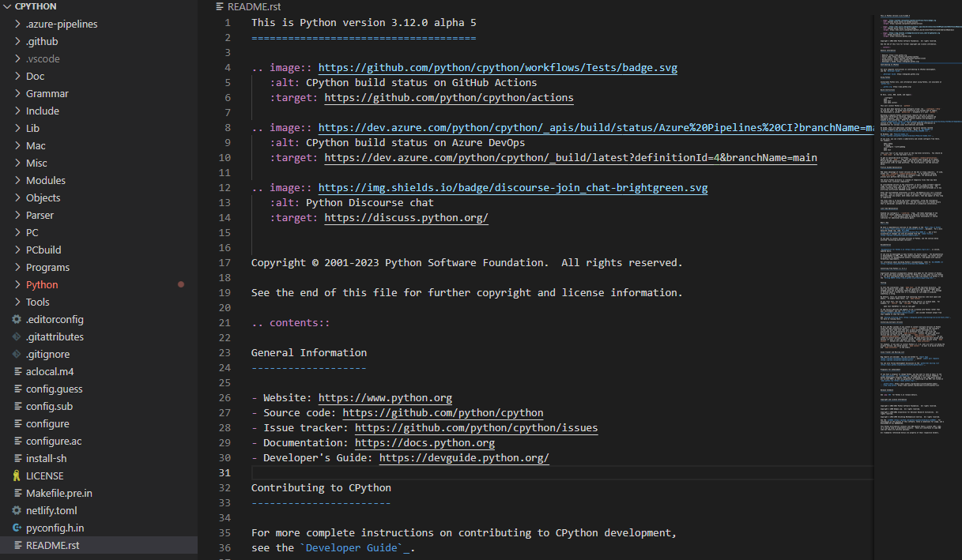Follow the cpython/issues tracker link
The image size is (962, 560).
(476, 428)
